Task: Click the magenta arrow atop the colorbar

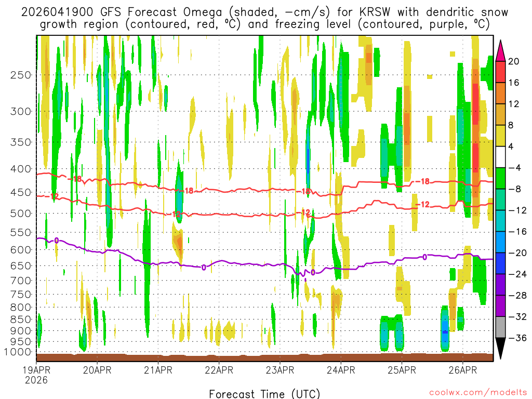Action: click(500, 50)
